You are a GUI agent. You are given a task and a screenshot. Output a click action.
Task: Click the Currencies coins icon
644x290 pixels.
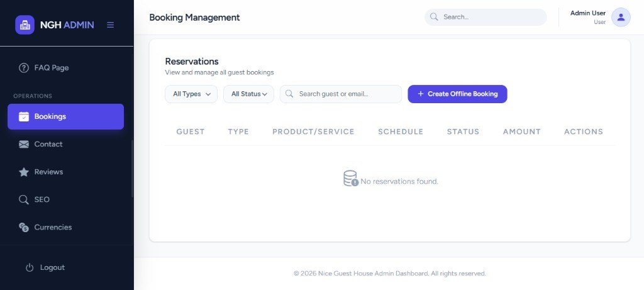[24, 227]
